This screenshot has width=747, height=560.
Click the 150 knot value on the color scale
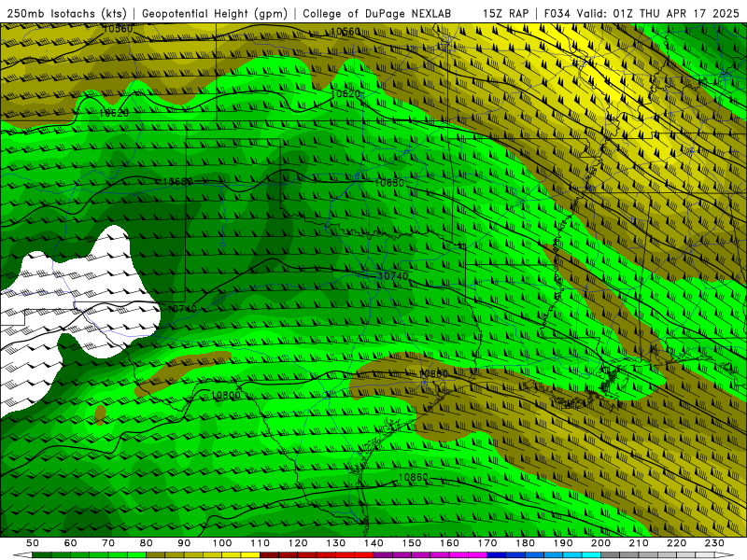tap(411, 543)
